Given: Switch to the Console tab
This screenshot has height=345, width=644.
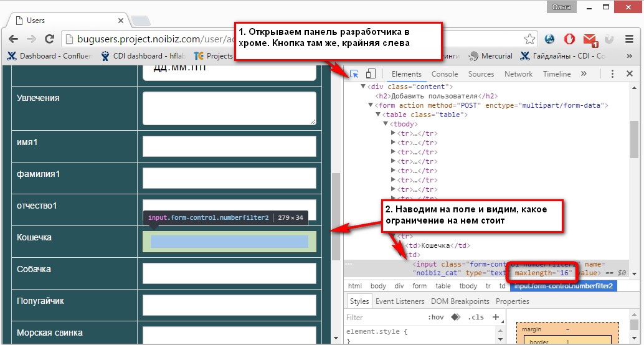Looking at the screenshot, I should click(x=445, y=74).
